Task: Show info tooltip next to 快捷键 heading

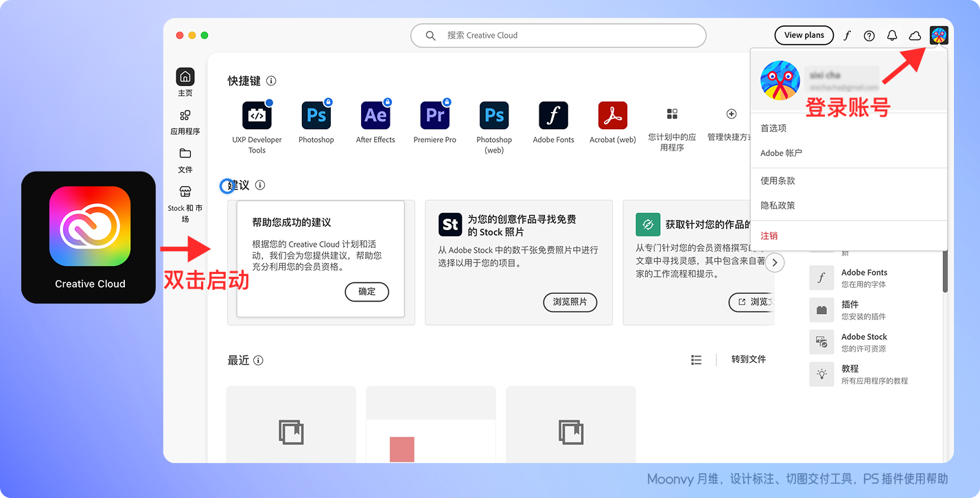Action: click(271, 81)
